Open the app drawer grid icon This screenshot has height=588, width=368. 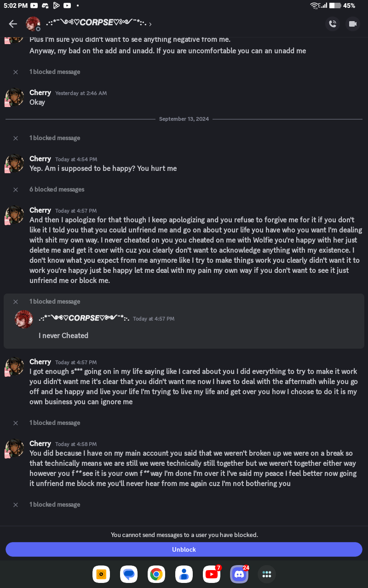pyautogui.click(x=267, y=574)
